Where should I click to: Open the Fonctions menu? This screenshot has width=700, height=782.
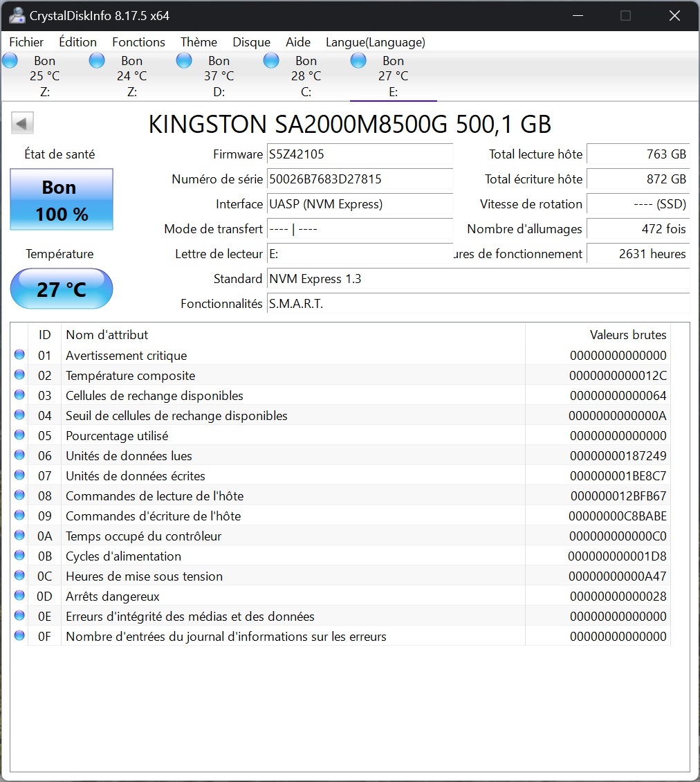138,42
